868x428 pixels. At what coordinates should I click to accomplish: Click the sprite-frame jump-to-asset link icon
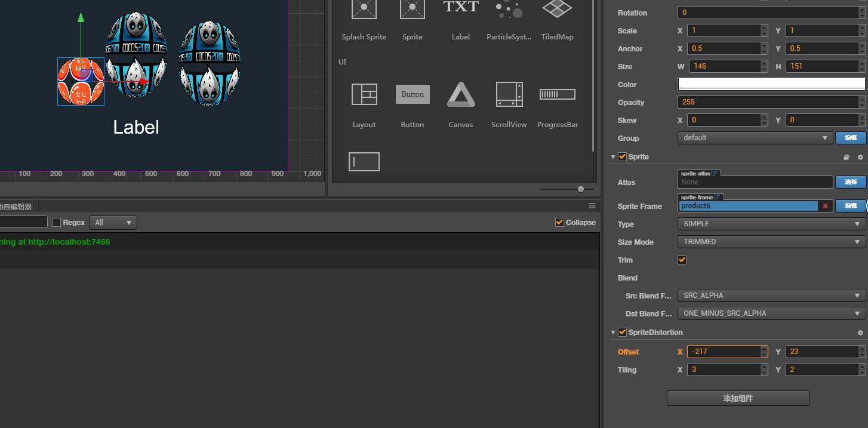pos(717,197)
